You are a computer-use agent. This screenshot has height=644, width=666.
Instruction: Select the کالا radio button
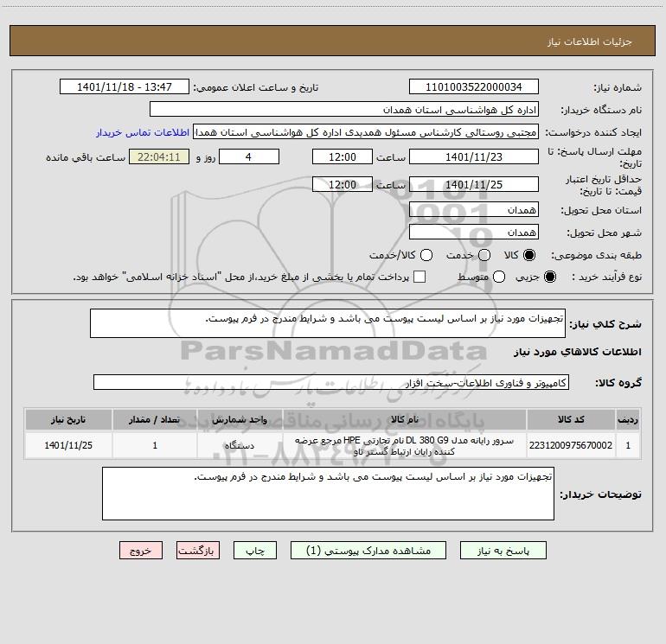[529, 255]
